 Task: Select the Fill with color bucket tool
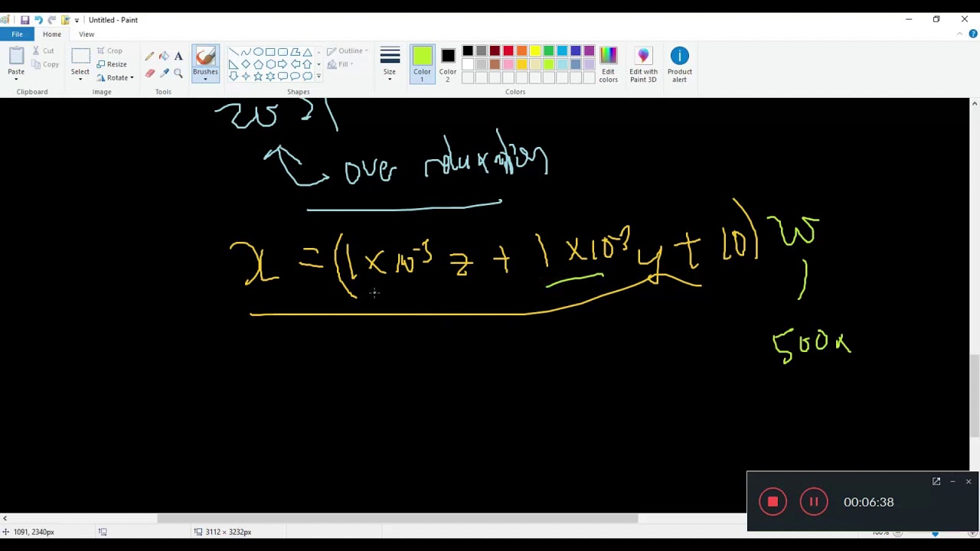(x=164, y=56)
